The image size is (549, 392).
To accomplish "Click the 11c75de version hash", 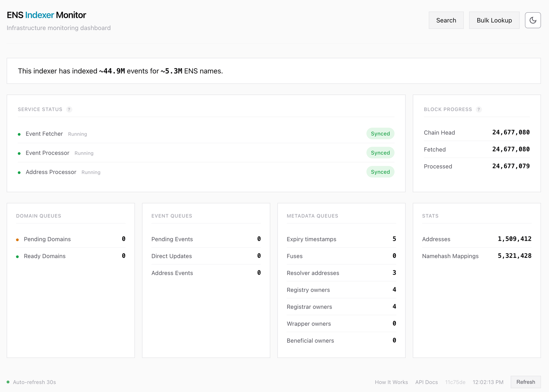I will (x=455, y=382).
